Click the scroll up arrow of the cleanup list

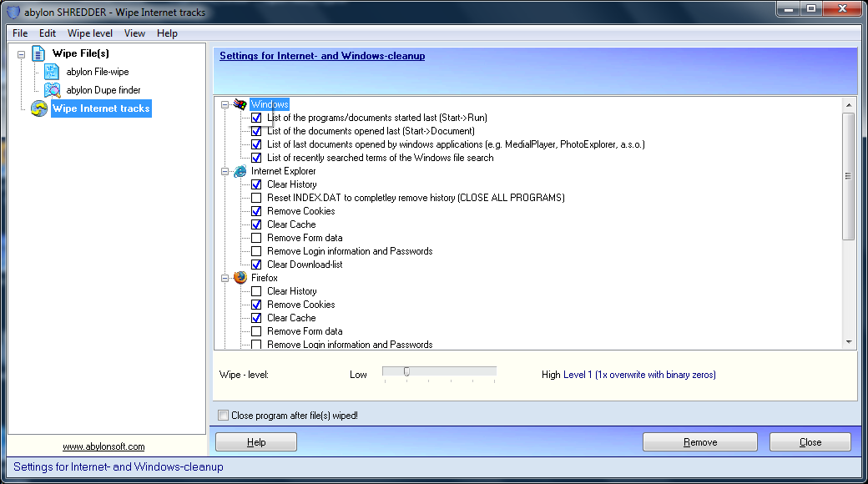[849, 104]
